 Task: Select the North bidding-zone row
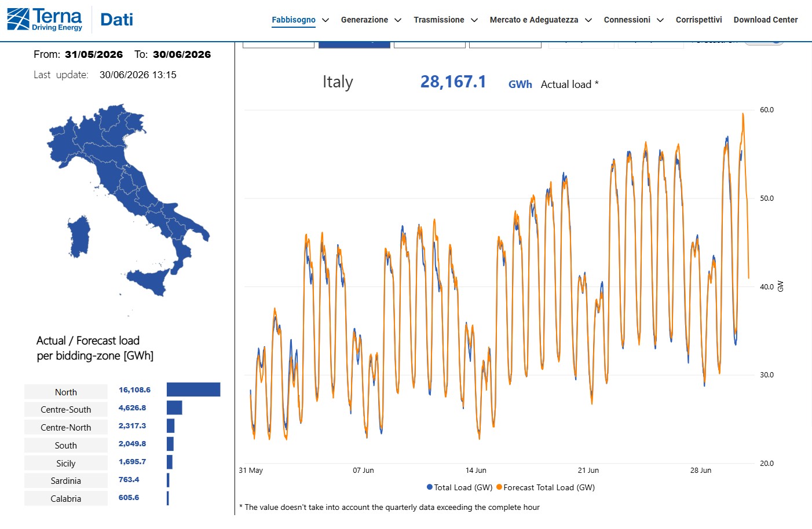coord(122,390)
